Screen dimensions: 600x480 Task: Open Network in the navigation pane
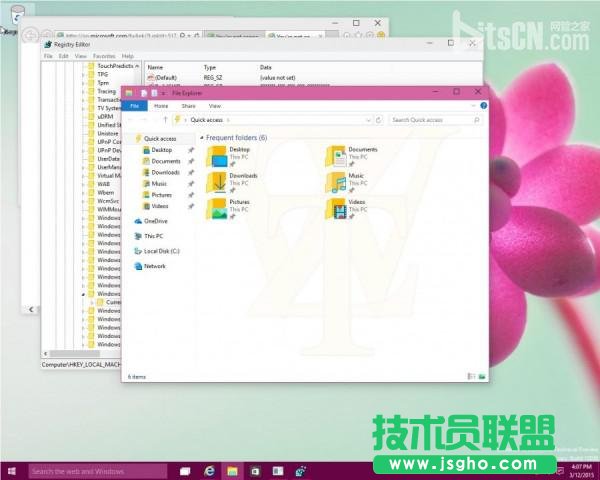pos(155,266)
